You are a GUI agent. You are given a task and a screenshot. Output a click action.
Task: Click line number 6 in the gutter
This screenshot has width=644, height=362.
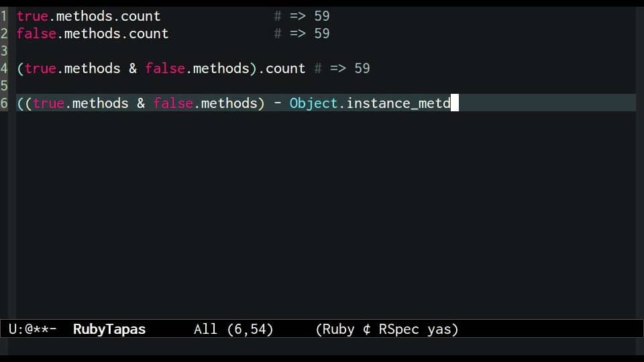coord(4,103)
